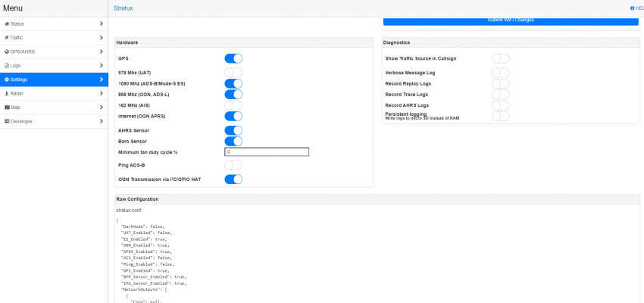The height and width of the screenshot is (303, 644).
Task: Enable the 978 Mhz (UAT) toggle
Action: [233, 73]
